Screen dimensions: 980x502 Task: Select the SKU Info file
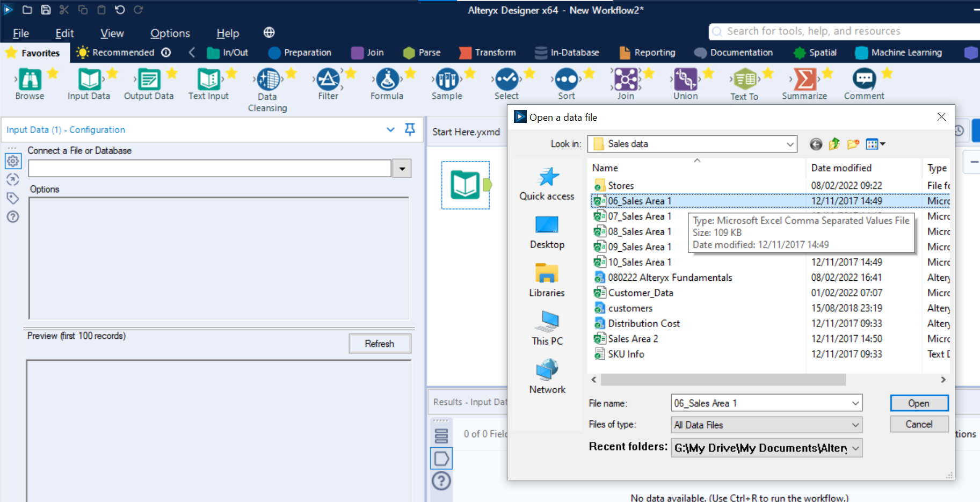point(626,354)
